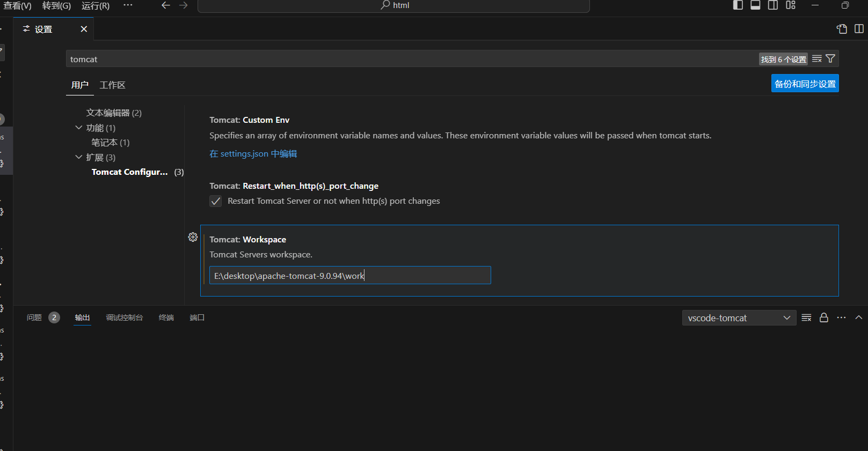Screen dimensions: 868x451
Task: Uncheck Restart Tomcat Server on port change
Action: click(216, 201)
